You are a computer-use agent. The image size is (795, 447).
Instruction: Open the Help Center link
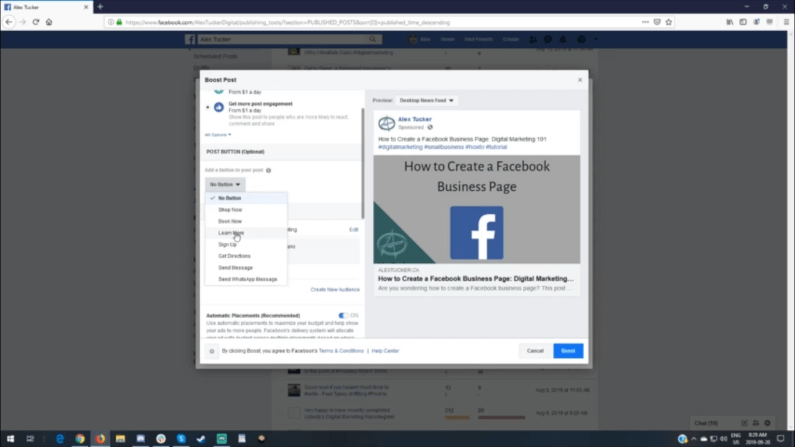385,351
